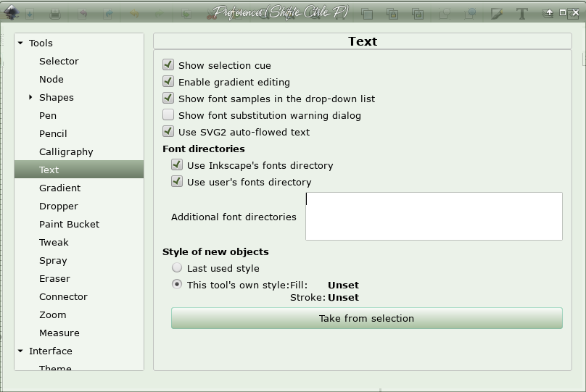Image resolution: width=586 pixels, height=392 pixels.
Task: Open the Inkscape window menu icon
Action: (x=11, y=12)
